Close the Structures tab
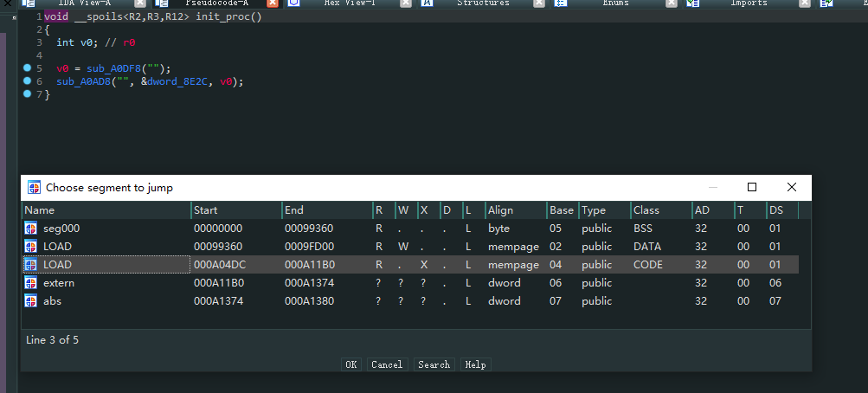 (x=539, y=3)
